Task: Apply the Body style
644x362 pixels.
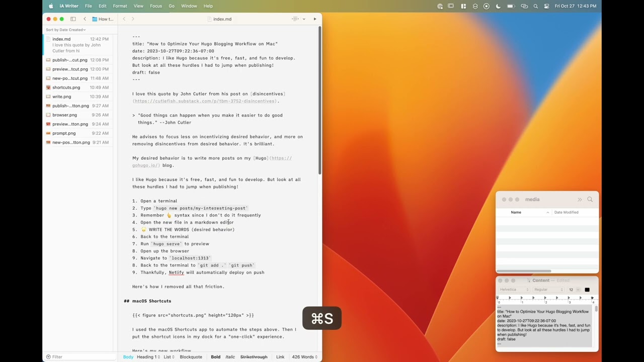Action: 128,357
